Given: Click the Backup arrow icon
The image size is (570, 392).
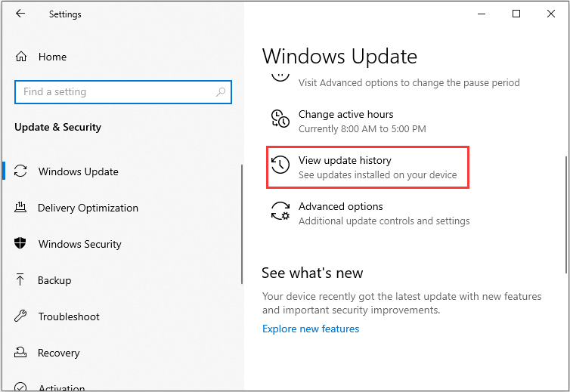Looking at the screenshot, I should 21,280.
